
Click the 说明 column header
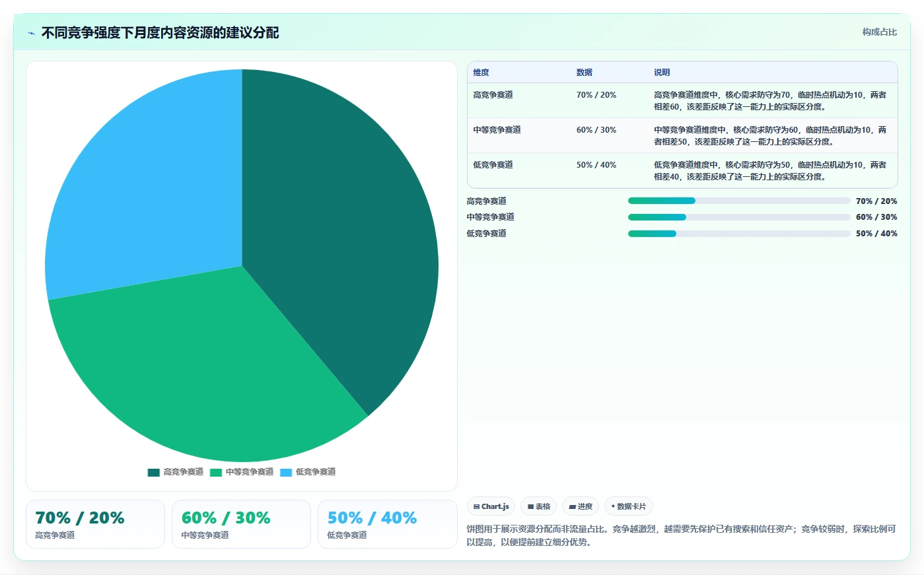(x=662, y=73)
